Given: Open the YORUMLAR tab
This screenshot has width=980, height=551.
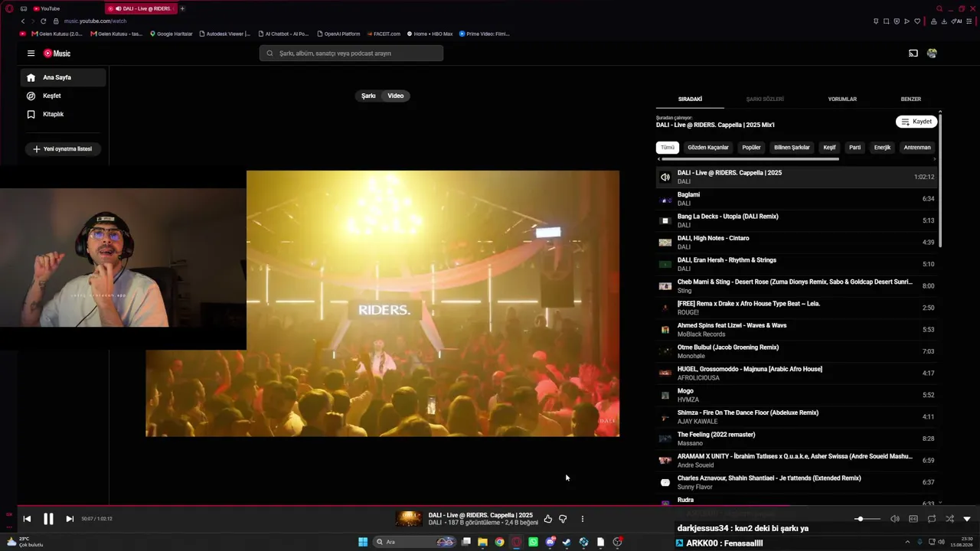Looking at the screenshot, I should (842, 99).
